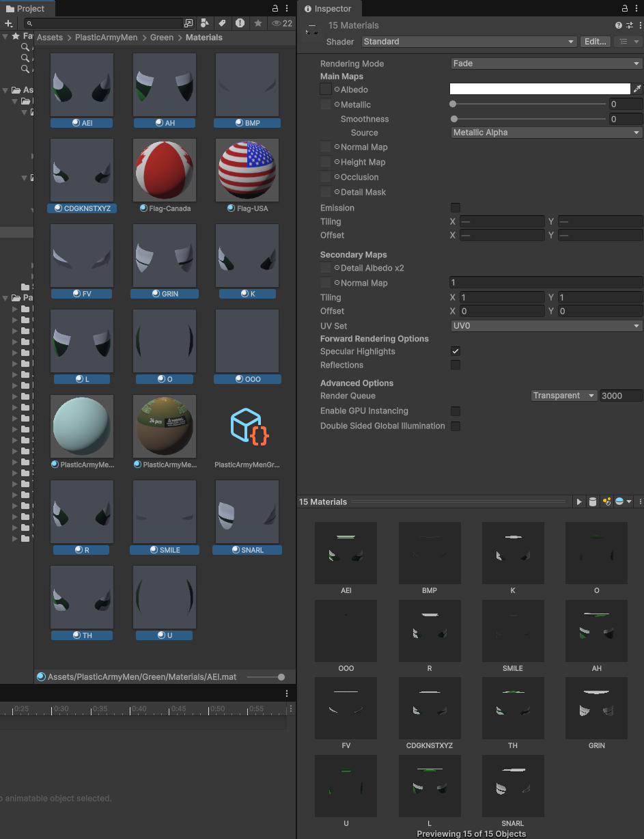Open the Project panel kebab menu
The width and height of the screenshot is (644, 839).
click(287, 8)
